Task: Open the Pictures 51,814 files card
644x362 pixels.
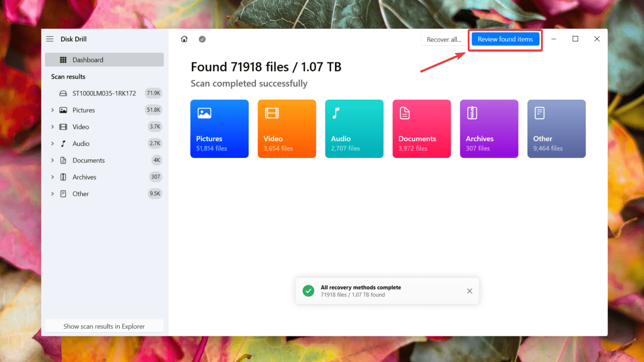Action: coord(219,129)
